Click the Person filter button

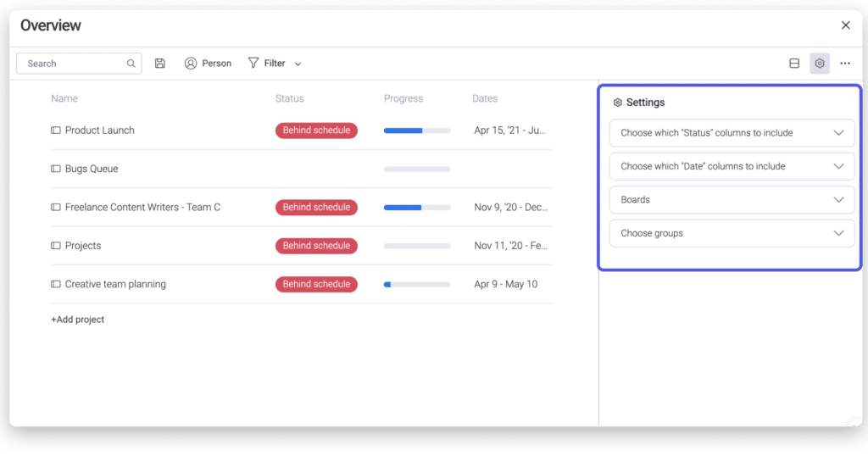point(209,63)
